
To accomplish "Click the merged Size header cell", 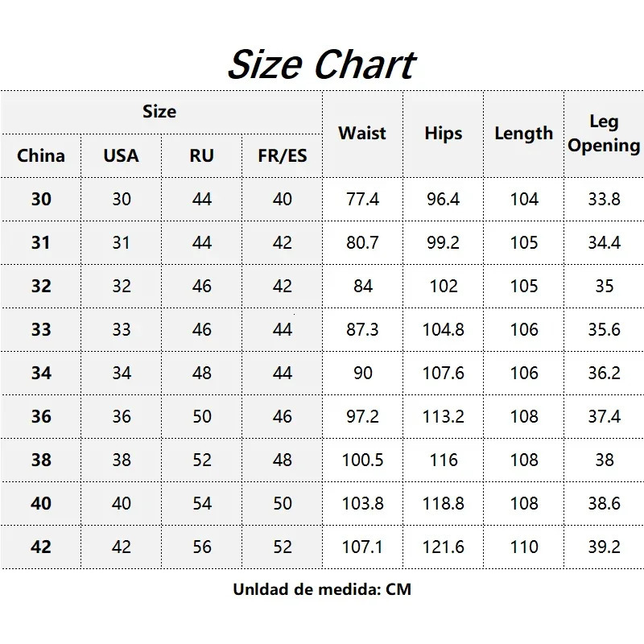I will [x=159, y=112].
